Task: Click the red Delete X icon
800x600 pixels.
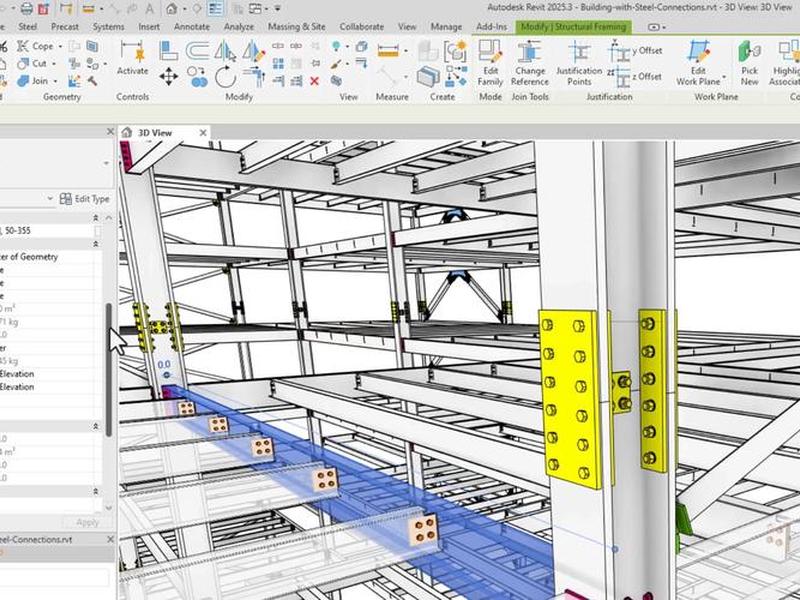Action: click(314, 81)
